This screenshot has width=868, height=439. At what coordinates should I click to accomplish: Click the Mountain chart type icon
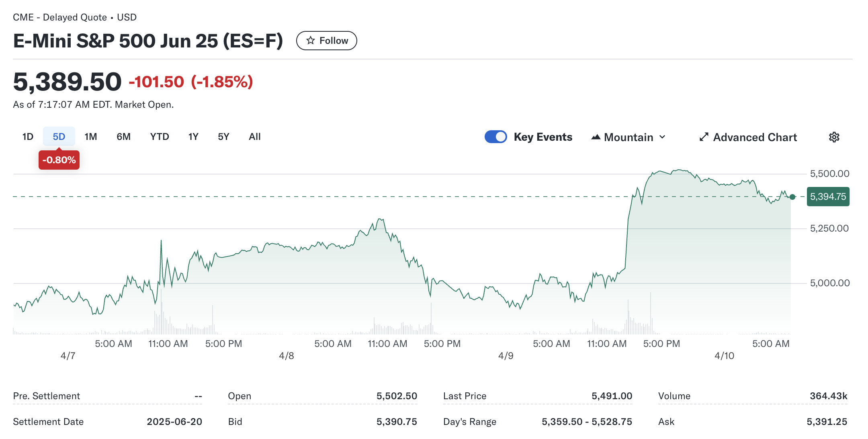point(596,137)
